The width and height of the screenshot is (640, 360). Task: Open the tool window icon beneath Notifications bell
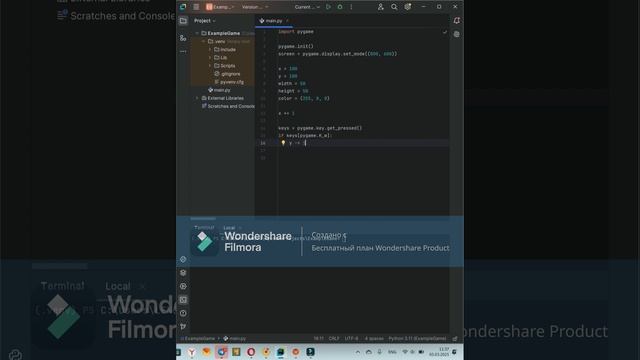[x=457, y=34]
